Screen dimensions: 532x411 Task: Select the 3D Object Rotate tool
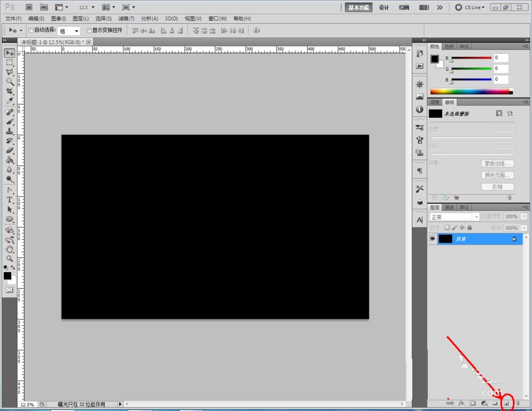[x=10, y=231]
